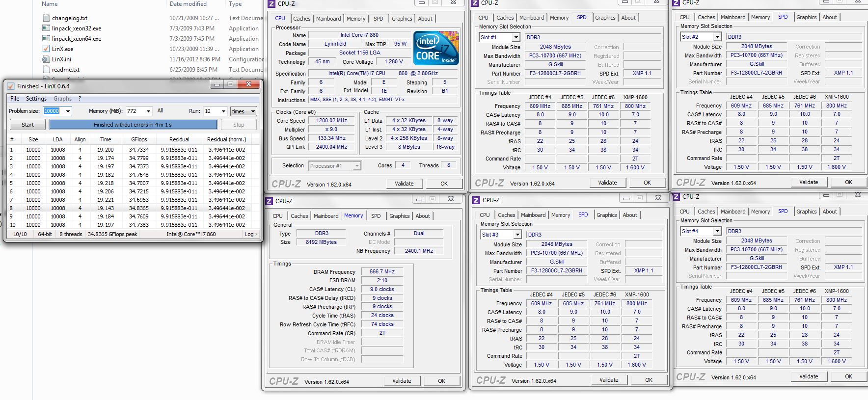Click the linpack_xeon32.exe file icon
This screenshot has height=400, width=868.
pos(46,28)
